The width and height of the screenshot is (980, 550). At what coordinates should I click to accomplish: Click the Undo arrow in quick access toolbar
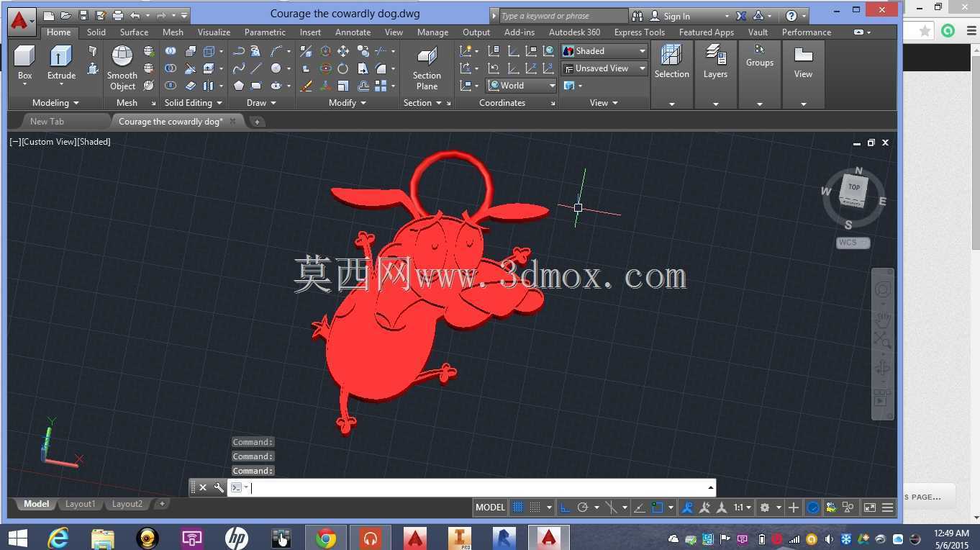135,16
